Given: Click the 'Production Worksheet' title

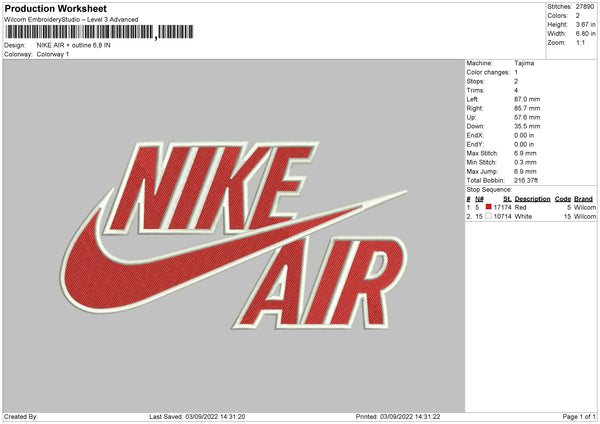Looking at the screenshot, I should (55, 8).
